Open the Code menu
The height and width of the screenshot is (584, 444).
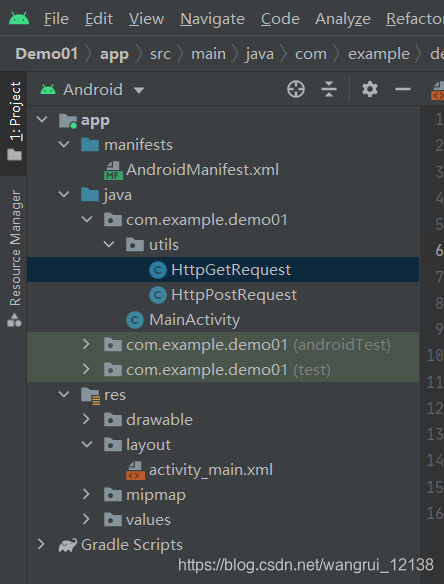pos(280,19)
